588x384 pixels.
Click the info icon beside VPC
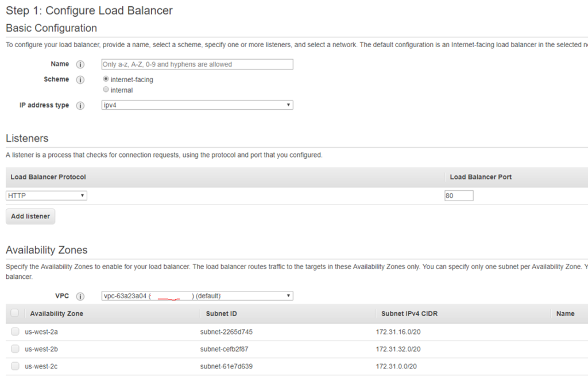click(80, 295)
